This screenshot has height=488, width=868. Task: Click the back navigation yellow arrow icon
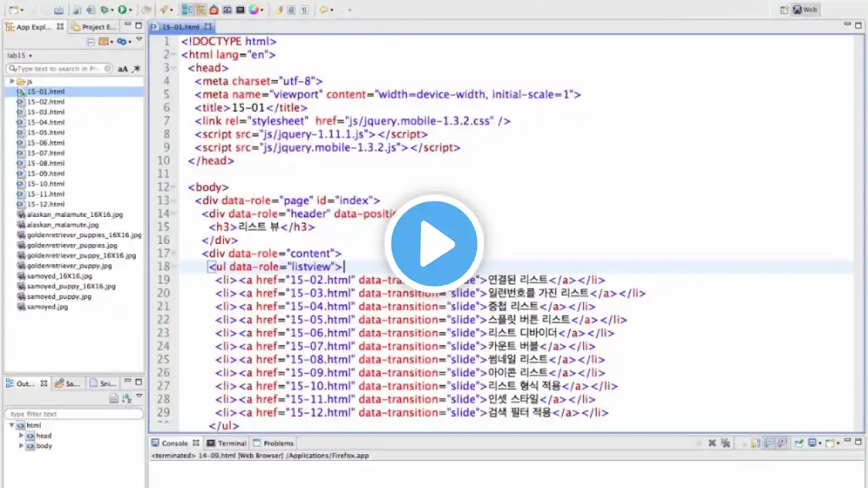click(x=323, y=10)
